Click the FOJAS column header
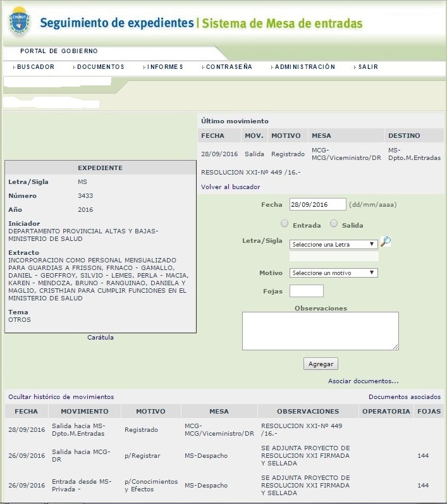Screen dimensions: 447x504 pos(429,412)
